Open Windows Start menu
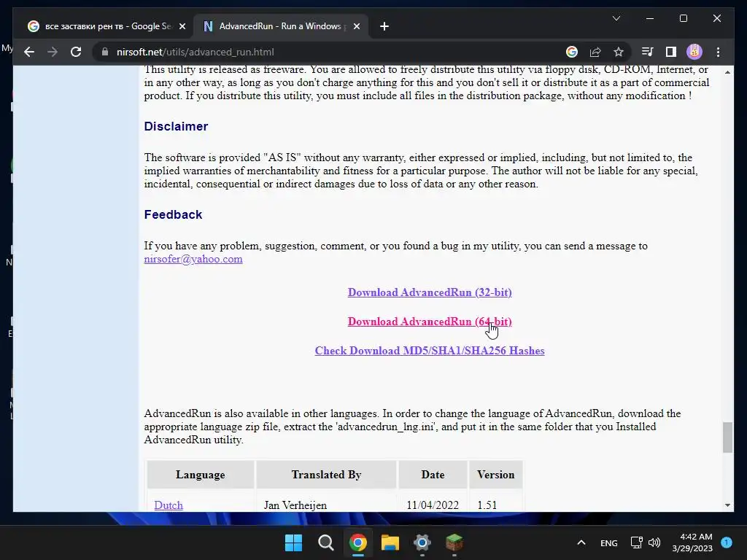747x560 pixels. click(x=293, y=542)
